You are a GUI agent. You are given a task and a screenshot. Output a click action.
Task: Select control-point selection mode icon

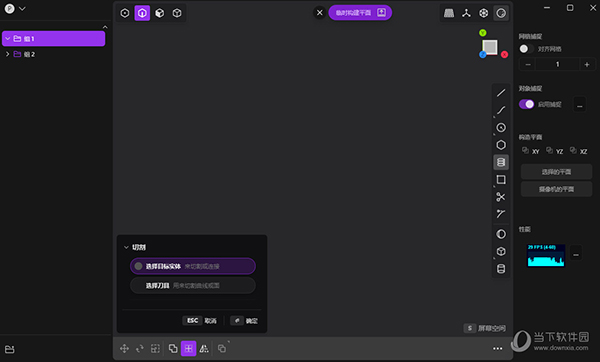125,13
